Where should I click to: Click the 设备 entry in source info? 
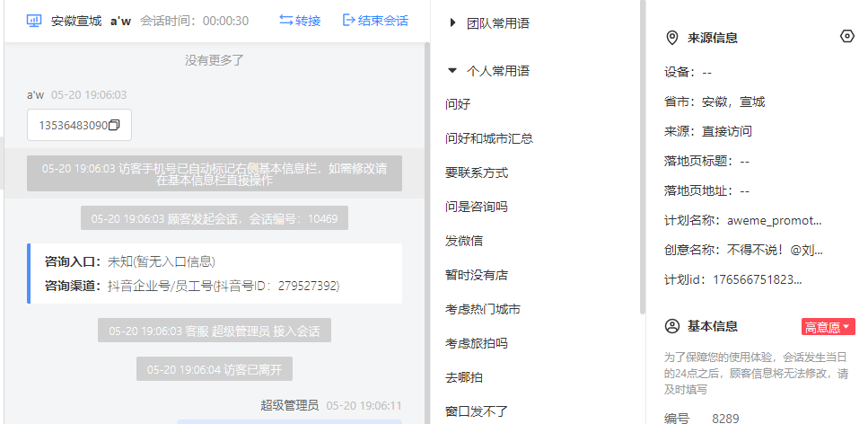tap(688, 73)
